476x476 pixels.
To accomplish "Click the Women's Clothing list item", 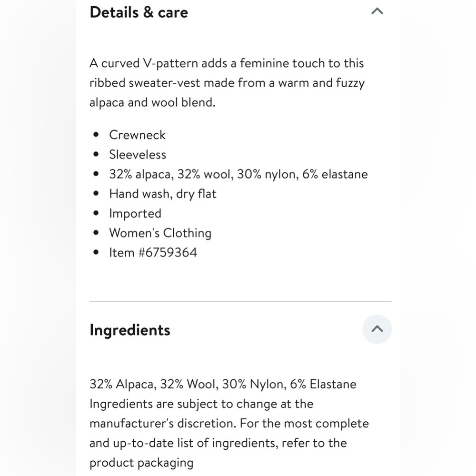I will click(x=160, y=233).
